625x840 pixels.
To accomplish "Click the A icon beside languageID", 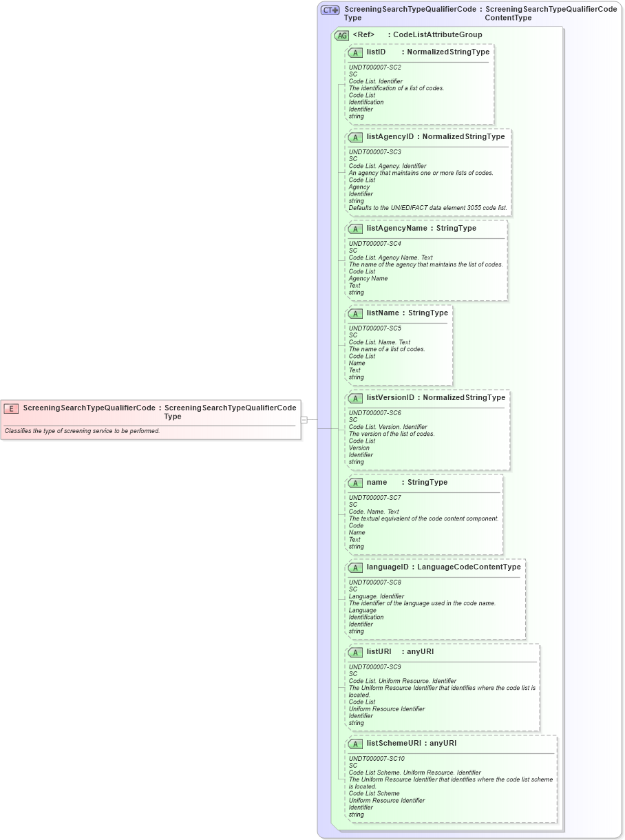I will click(356, 567).
